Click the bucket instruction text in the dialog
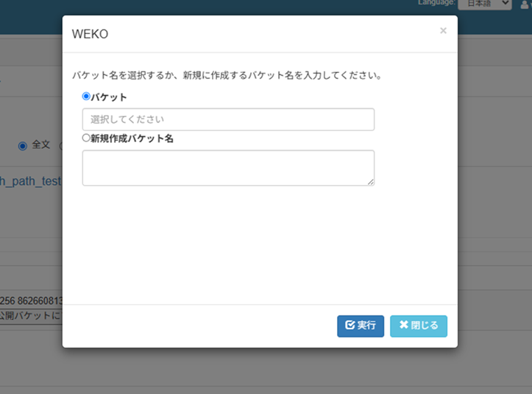The width and height of the screenshot is (532, 394). [227, 75]
